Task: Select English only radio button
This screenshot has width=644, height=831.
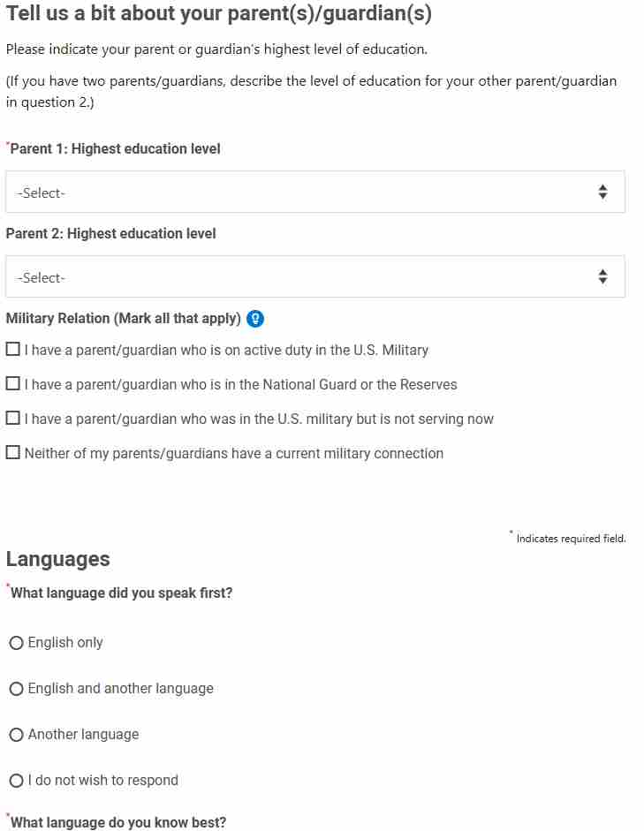Action: pyautogui.click(x=17, y=643)
